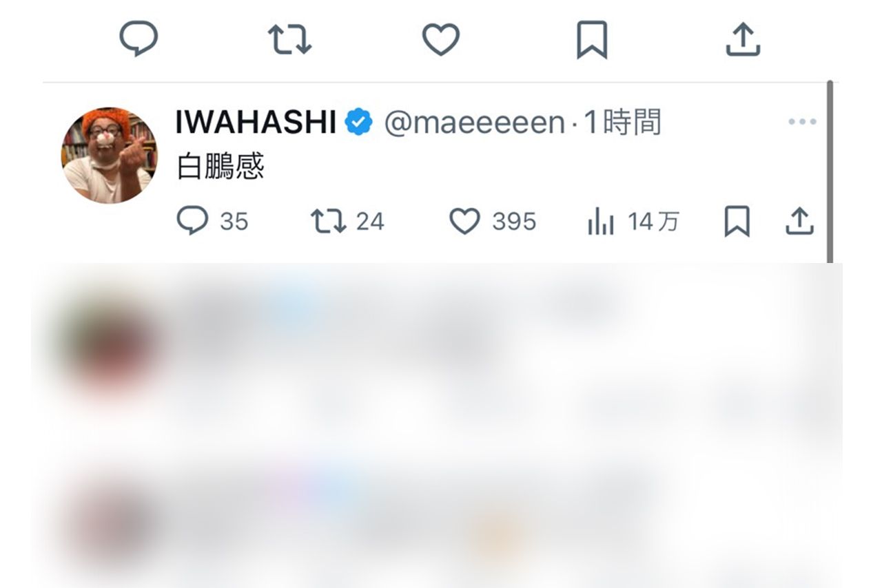Open the @maeeeeen handle link
882x588 pixels.
point(474,123)
